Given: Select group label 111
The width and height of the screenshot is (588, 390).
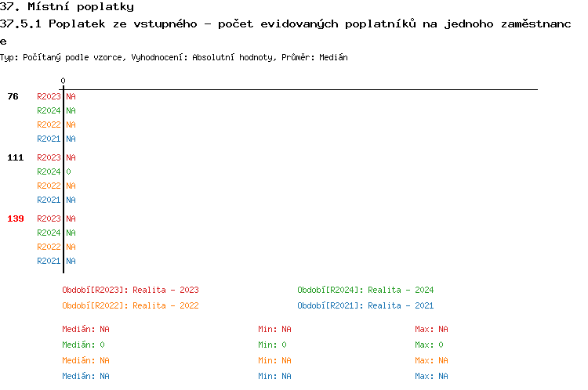Looking at the screenshot, I should point(16,157).
